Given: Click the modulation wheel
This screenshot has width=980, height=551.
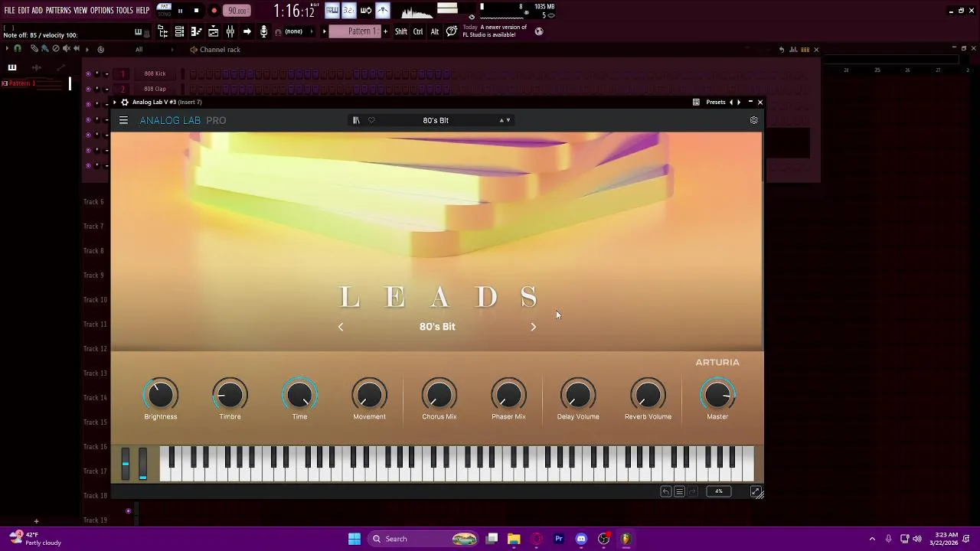Looking at the screenshot, I should (x=142, y=465).
